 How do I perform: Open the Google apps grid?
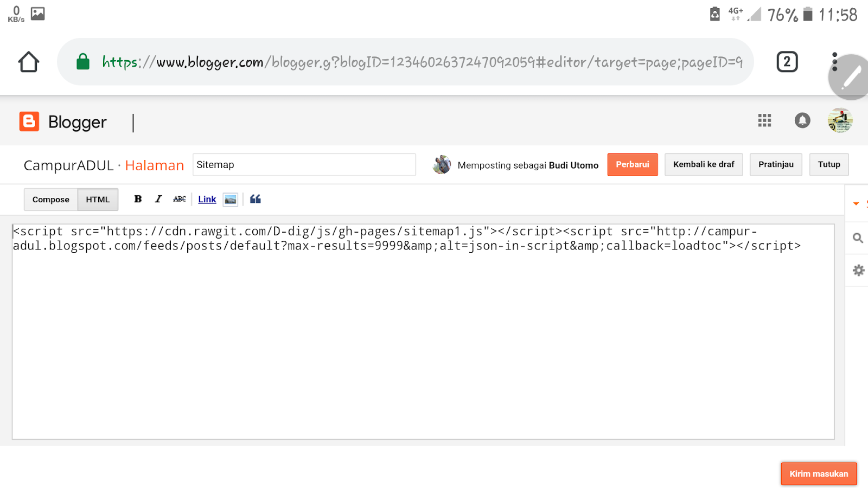[x=764, y=120]
